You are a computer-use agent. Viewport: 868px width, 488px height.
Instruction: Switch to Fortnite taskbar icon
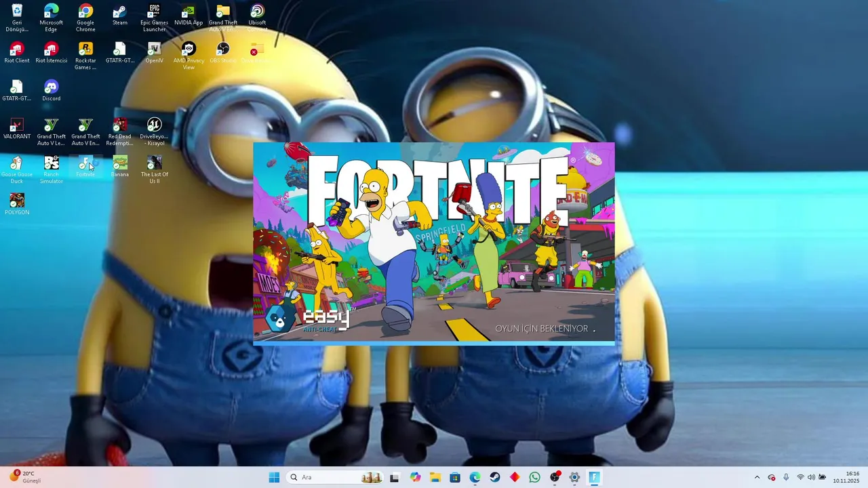tap(595, 477)
